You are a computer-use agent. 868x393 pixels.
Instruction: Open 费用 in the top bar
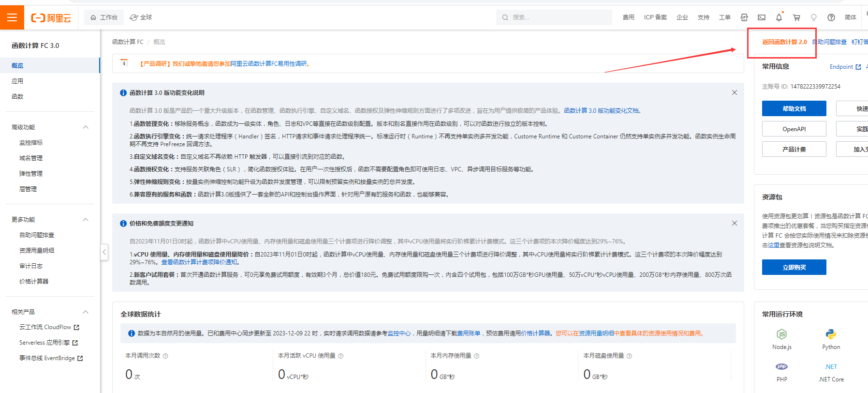coord(628,17)
